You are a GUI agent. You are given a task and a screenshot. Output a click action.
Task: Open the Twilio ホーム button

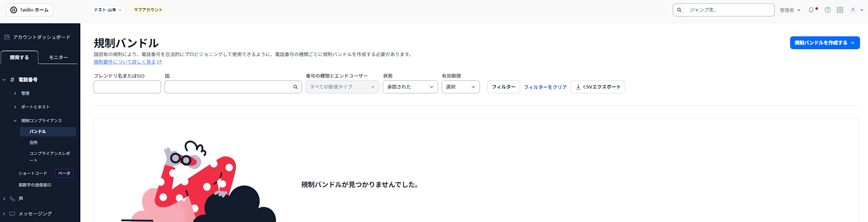(30, 10)
